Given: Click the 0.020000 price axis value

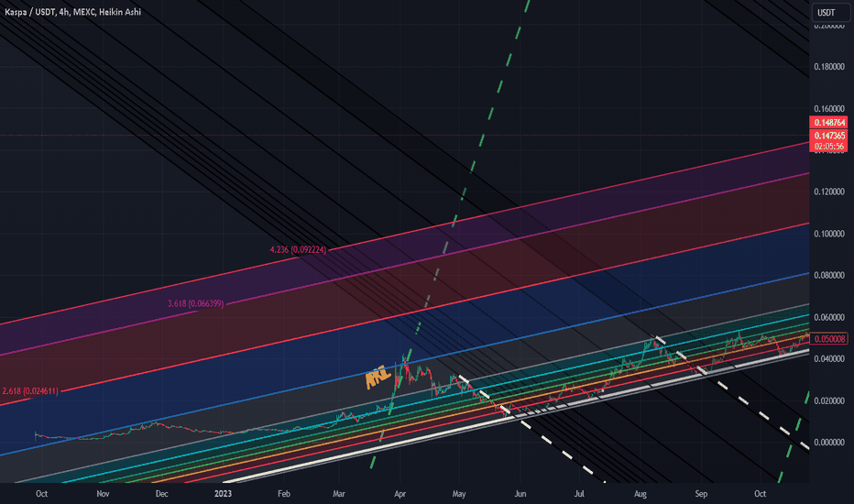Looking at the screenshot, I should (x=829, y=401).
